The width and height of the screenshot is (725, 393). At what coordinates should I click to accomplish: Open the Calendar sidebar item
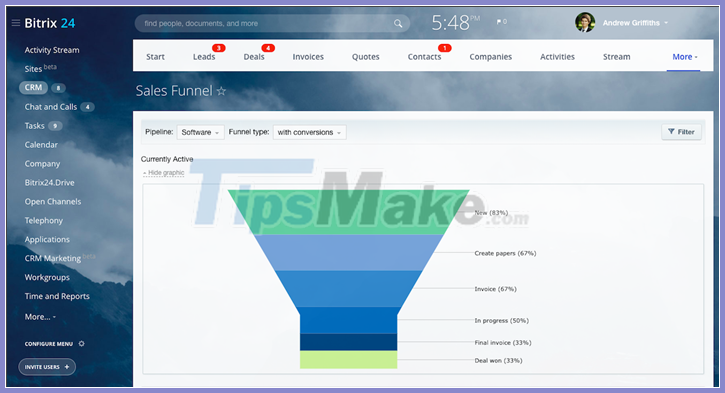pyautogui.click(x=41, y=145)
